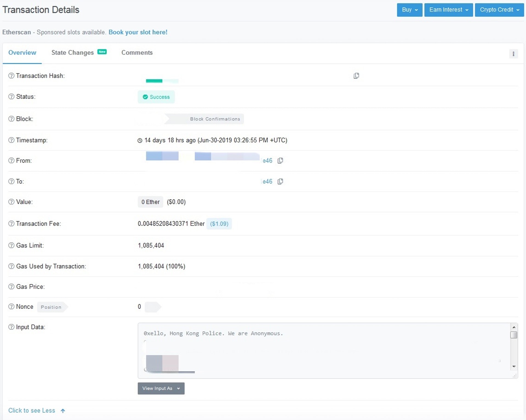Click help icon beside Transaction Hash
Image resolution: width=526 pixels, height=420 pixels.
[11, 76]
